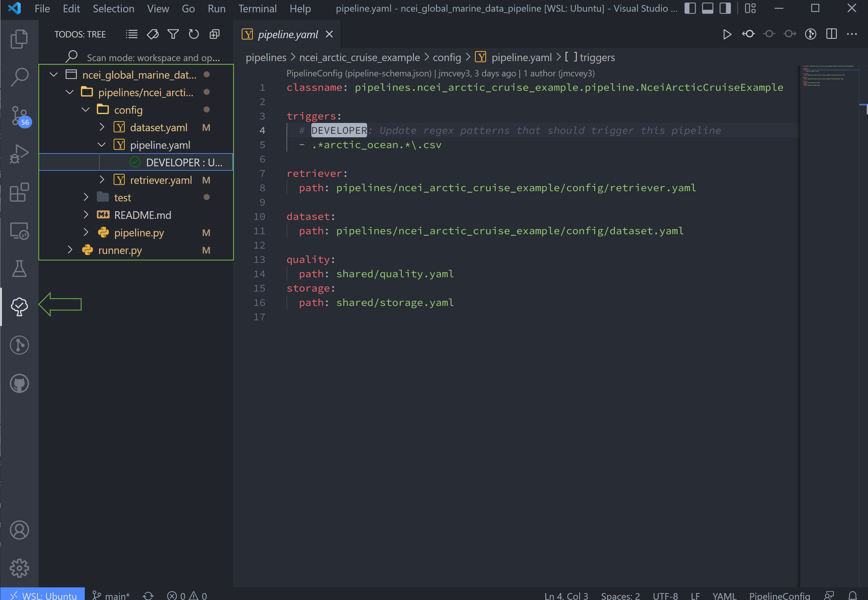Click the Git Graph icon in editor toolbar

[811, 34]
